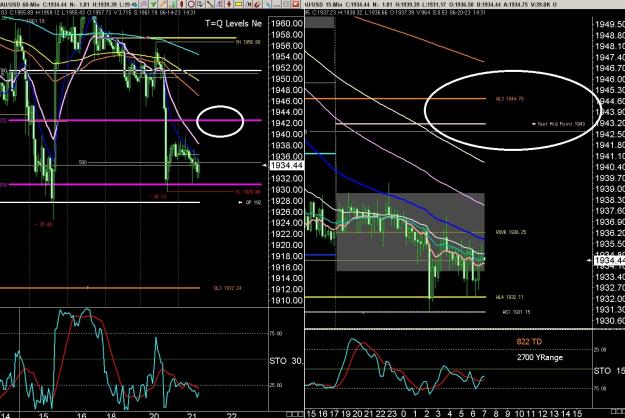This screenshot has height=418, width=625.
Task: Minimize the 60-Min chart window
Action: coord(277,4)
